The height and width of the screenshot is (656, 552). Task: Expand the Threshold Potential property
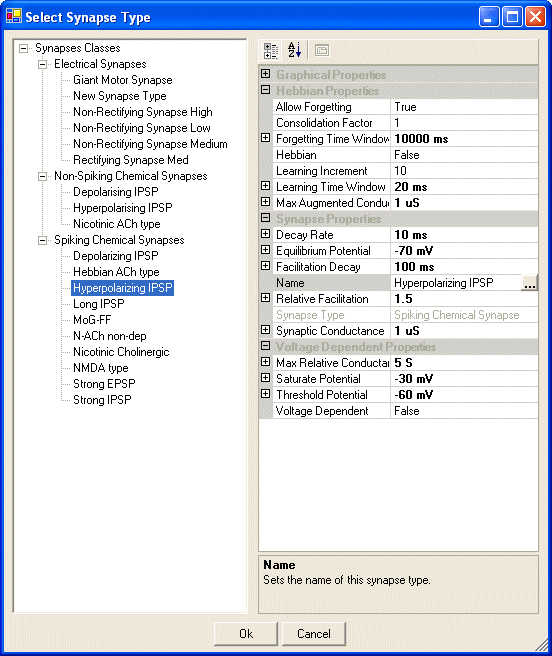[x=265, y=394]
